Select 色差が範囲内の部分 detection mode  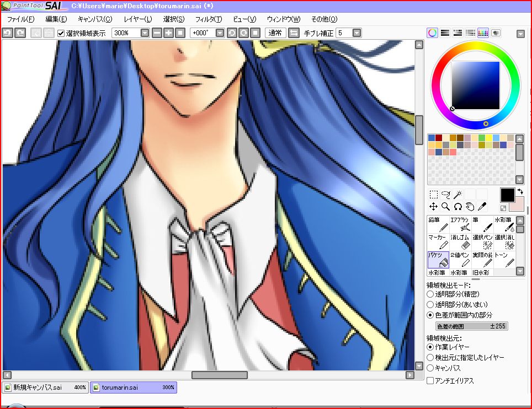click(x=430, y=315)
